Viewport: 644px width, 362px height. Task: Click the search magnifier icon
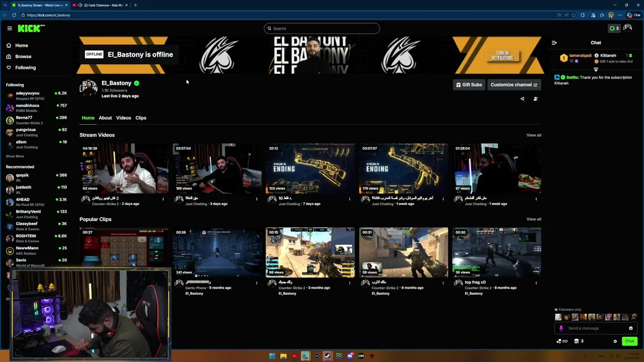(269, 29)
